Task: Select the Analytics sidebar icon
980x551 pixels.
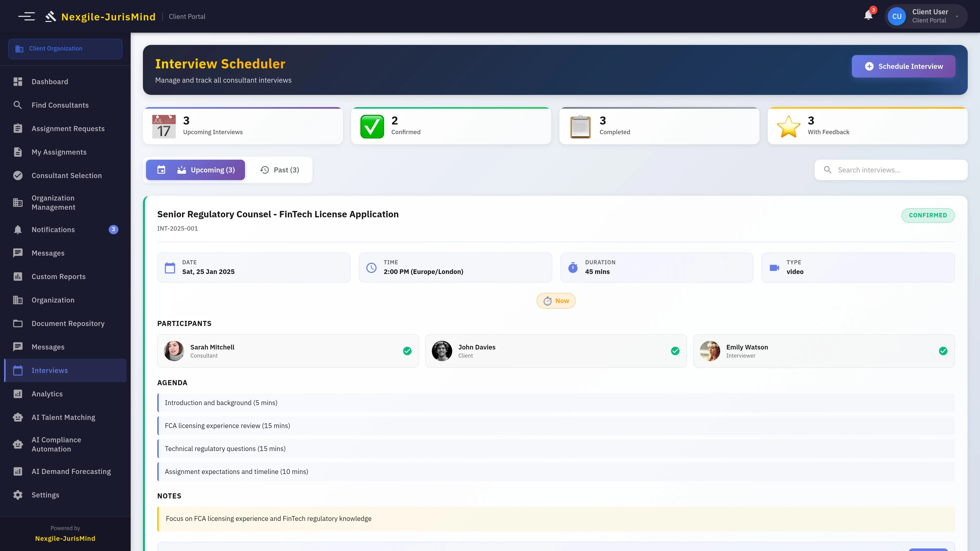Action: coord(18,394)
